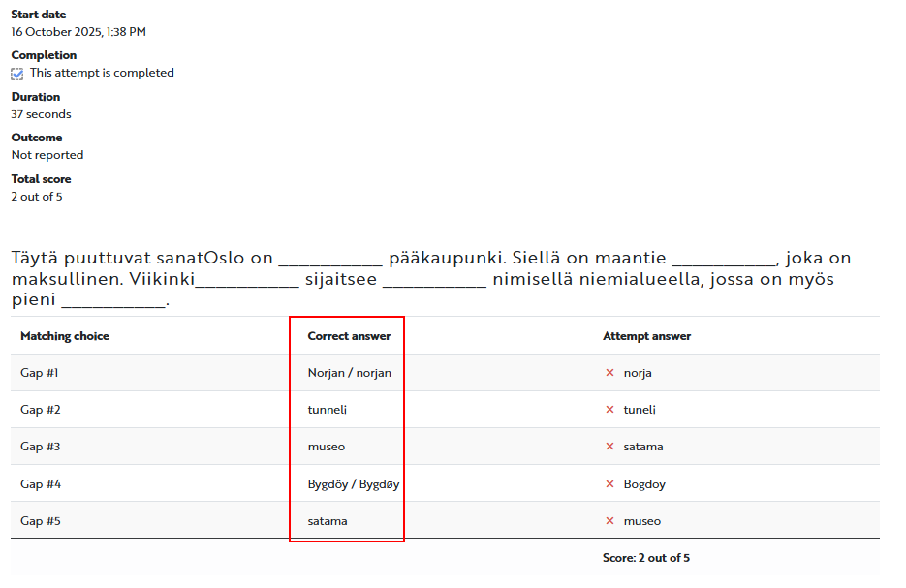Click the red X beside 'Bogdoy'
Screen dimensions: 906x588
609,484
